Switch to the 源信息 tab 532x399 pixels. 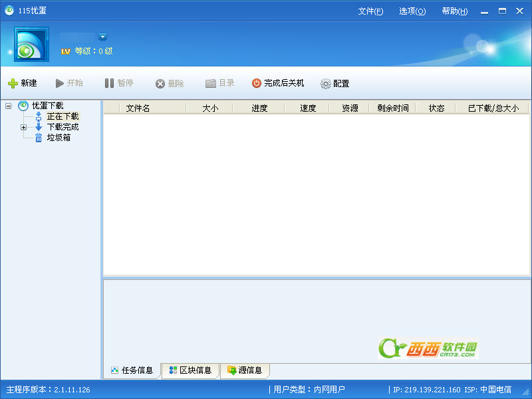[x=245, y=370]
